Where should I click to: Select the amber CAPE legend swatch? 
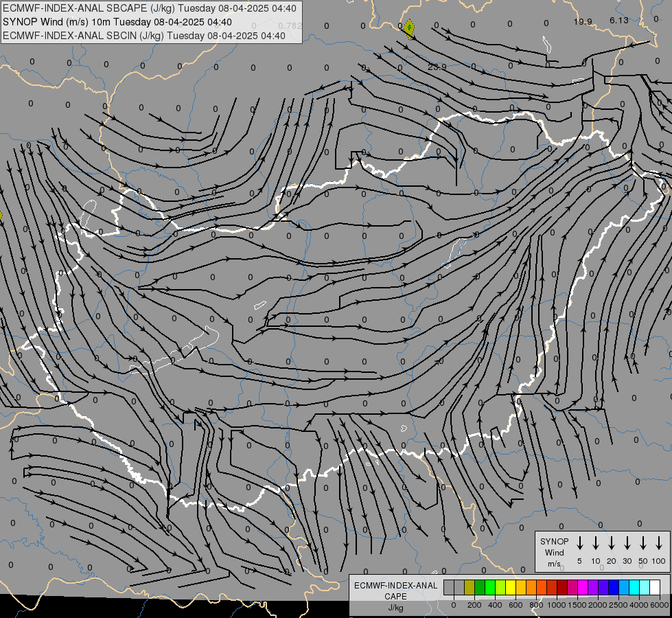pyautogui.click(x=521, y=588)
